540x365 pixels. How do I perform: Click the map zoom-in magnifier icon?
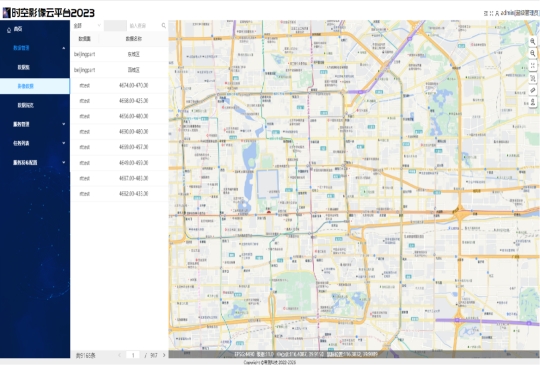pos(532,42)
